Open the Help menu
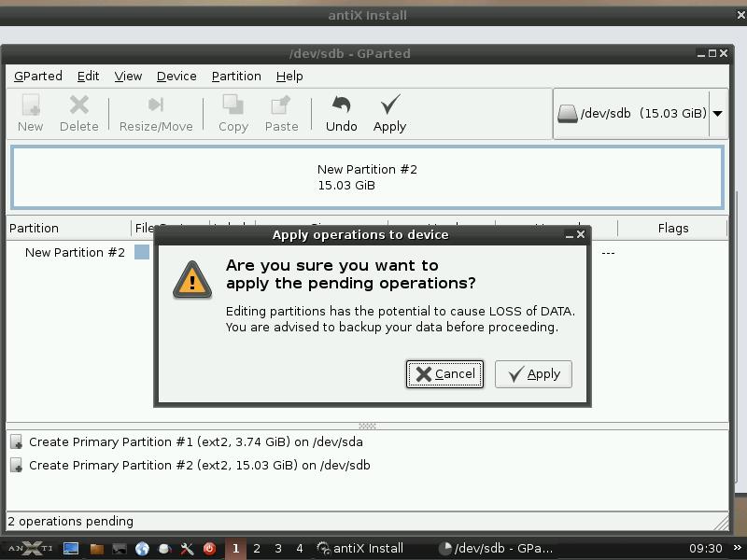This screenshot has height=560, width=747. point(289,77)
